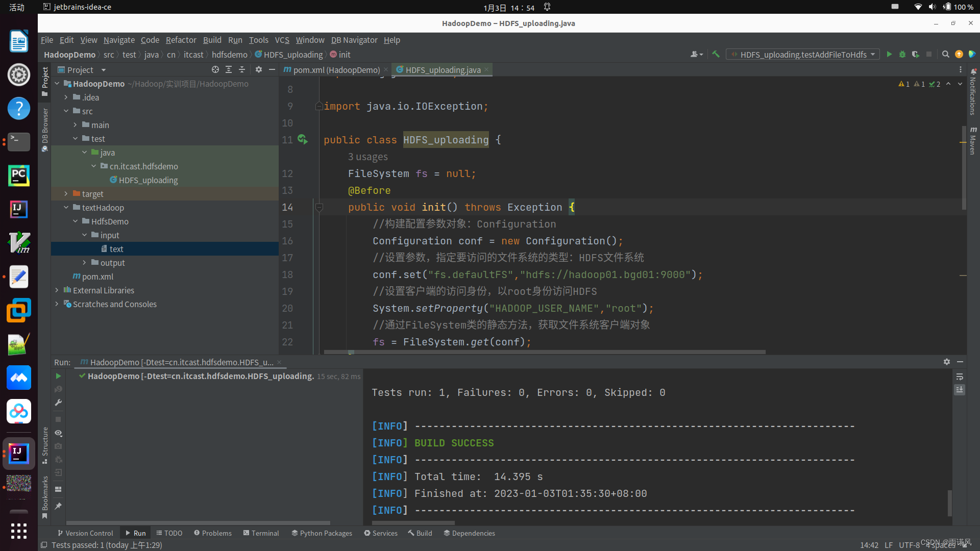
Task: Click the green Run button in toolbar
Action: coord(889,55)
